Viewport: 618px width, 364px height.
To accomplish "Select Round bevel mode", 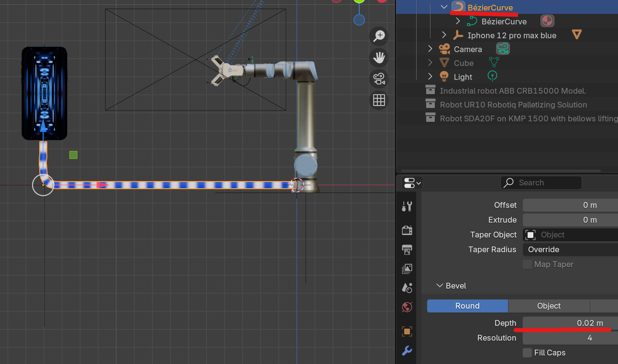I will click(467, 306).
